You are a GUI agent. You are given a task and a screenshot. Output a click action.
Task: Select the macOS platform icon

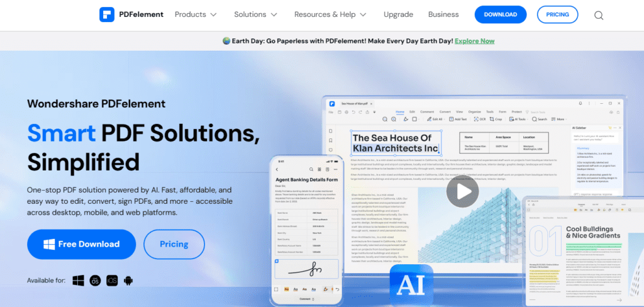(x=95, y=281)
